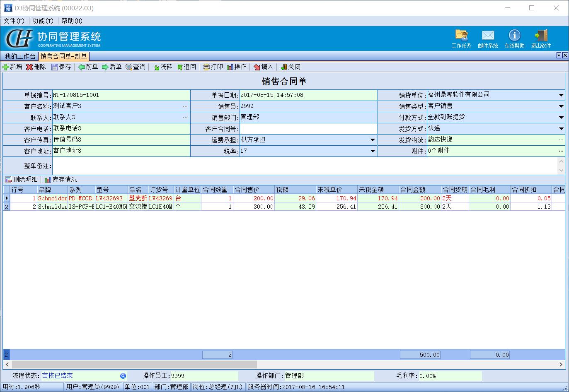Open the 功能(T) menu
Screen dimensions: 569x392
[x=43, y=21]
